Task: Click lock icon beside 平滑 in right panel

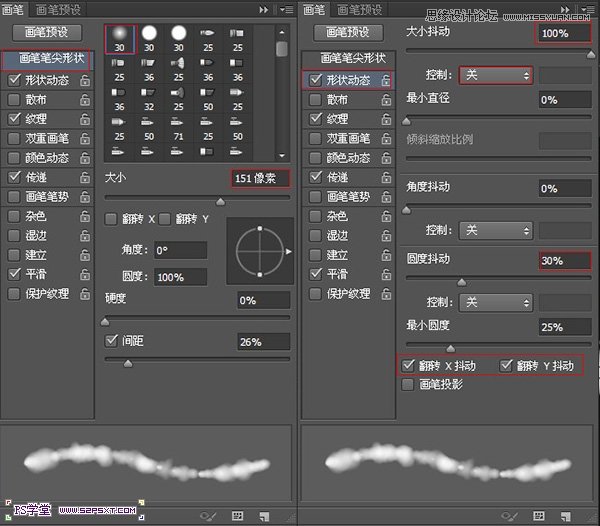Action: 386,274
